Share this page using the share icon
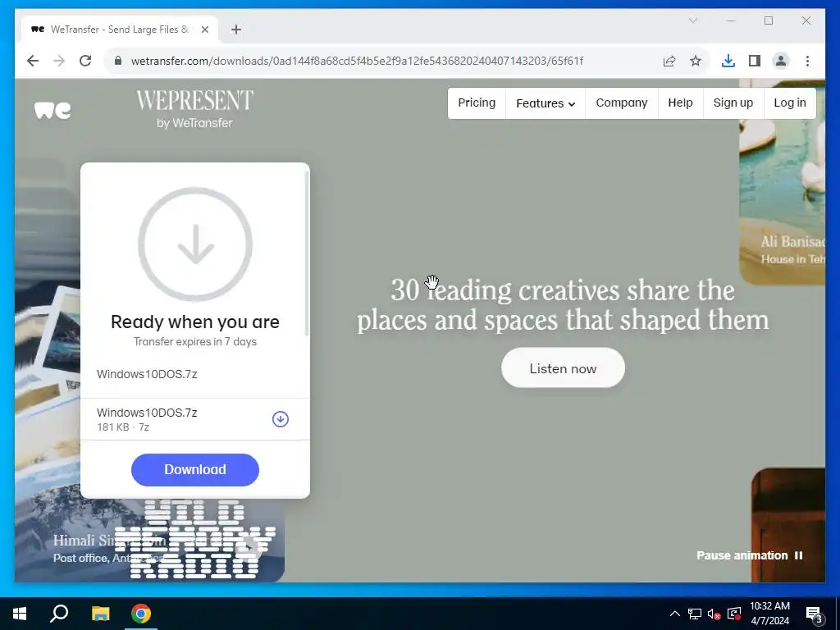 point(669,61)
